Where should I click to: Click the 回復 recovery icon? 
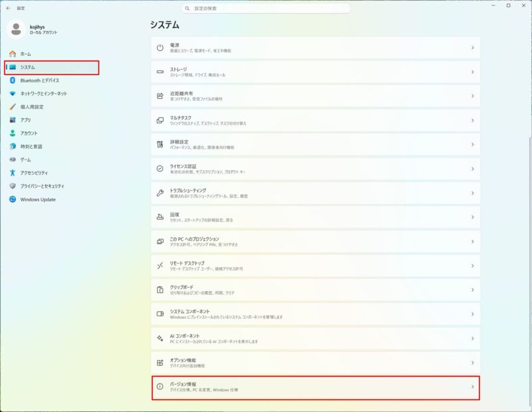(x=160, y=217)
